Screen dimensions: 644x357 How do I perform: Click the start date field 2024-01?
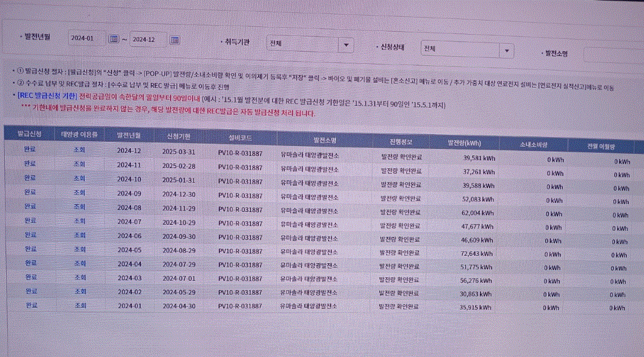pos(87,38)
